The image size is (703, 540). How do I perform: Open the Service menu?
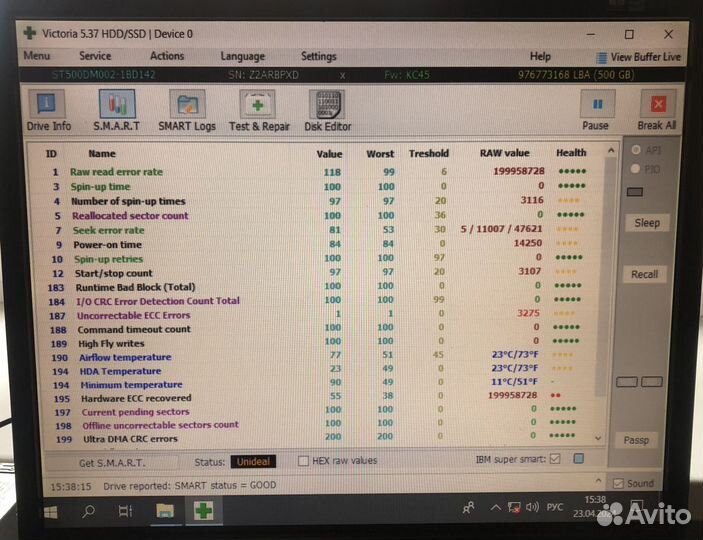click(x=95, y=57)
